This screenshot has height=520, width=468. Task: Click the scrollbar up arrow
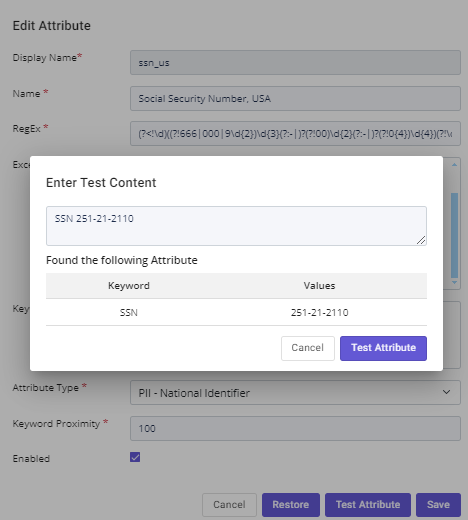[454, 165]
